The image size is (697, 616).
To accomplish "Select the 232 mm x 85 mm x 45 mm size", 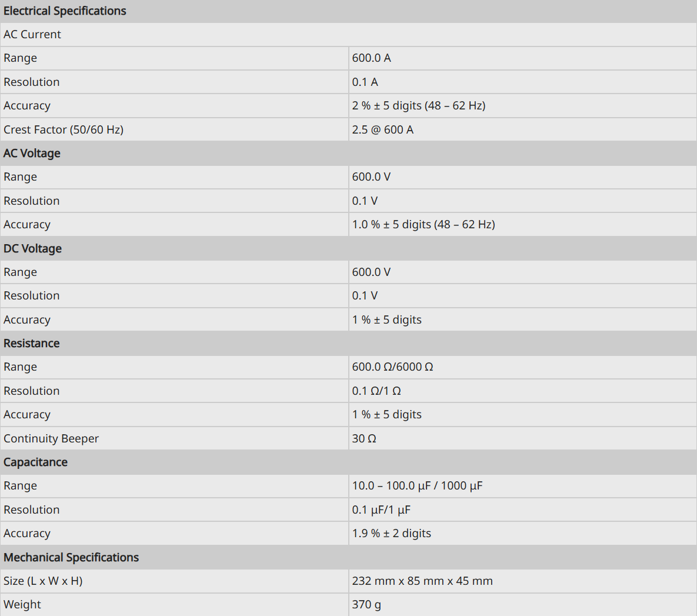I will coord(422,581).
